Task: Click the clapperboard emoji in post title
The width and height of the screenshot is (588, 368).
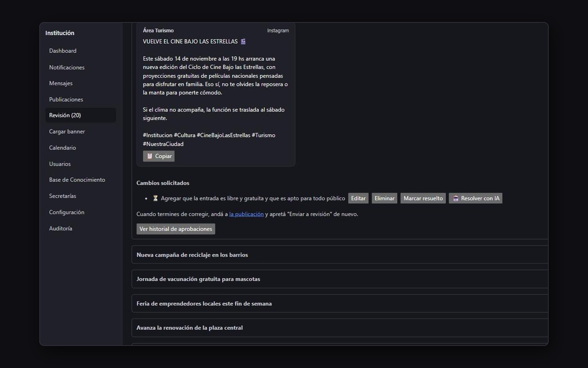Action: point(243,42)
